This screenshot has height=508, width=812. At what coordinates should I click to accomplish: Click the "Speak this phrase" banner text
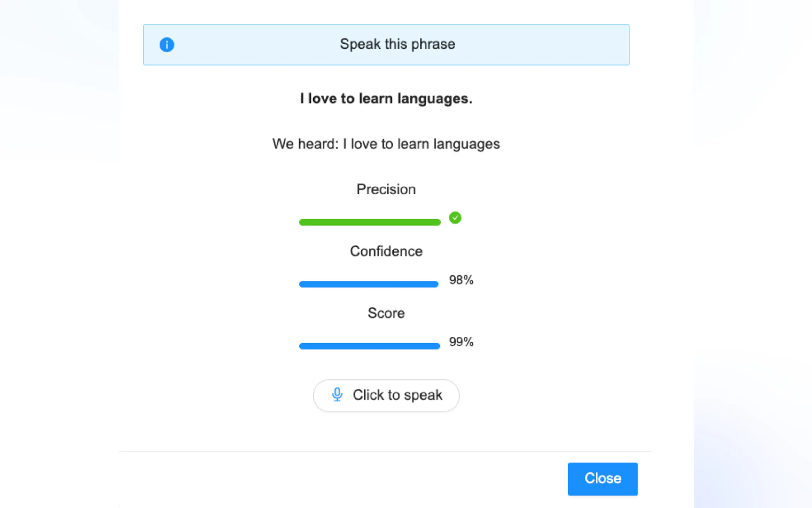397,44
